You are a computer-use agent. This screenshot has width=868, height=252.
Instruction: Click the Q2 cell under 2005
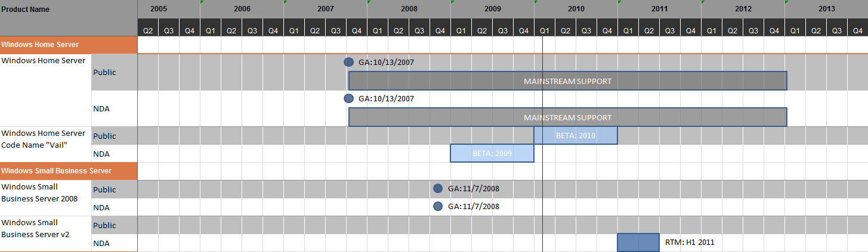pos(148,27)
